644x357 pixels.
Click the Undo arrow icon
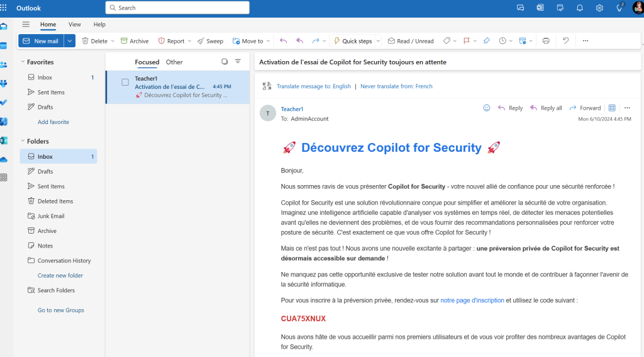565,41
